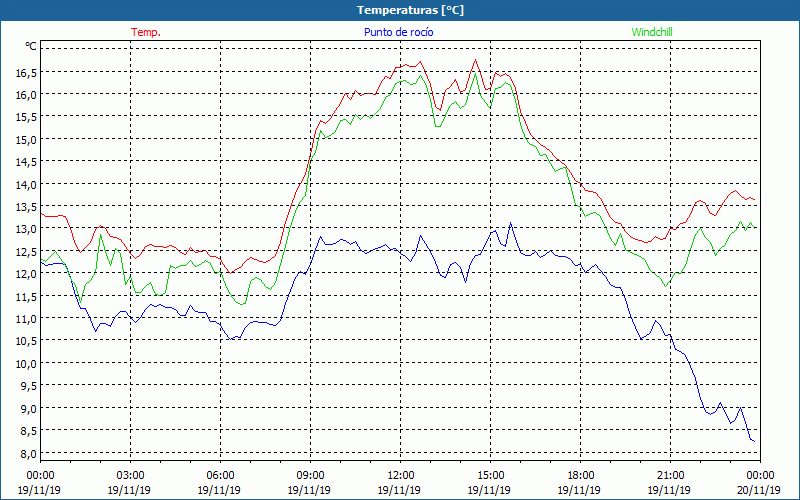Viewport: 800px width, 500px height.
Task: Click the 12,5 y-axis value
Action: 27,252
